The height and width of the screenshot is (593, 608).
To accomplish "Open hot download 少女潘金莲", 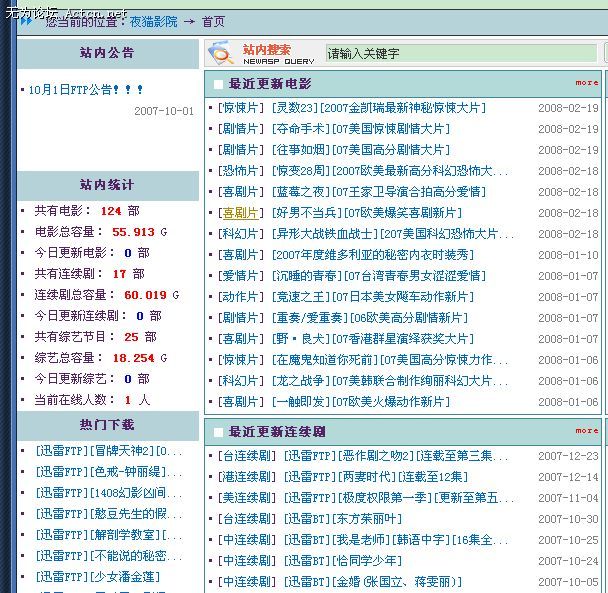I will tap(98, 577).
